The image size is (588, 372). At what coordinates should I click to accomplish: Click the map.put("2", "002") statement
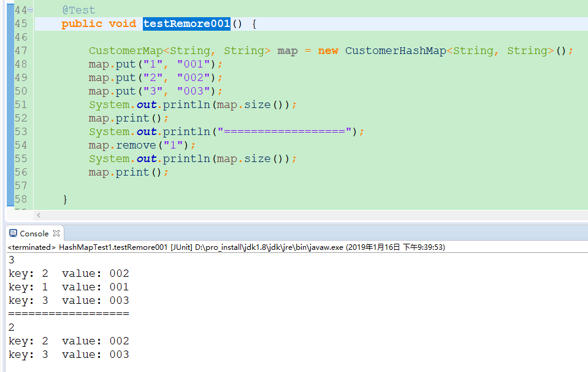[156, 78]
